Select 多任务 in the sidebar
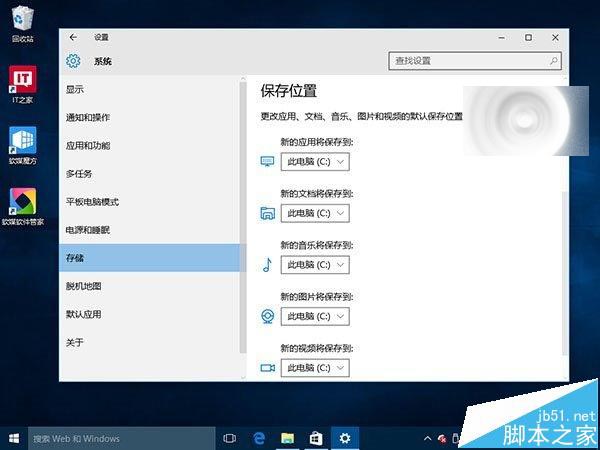600x450 pixels. (150, 174)
